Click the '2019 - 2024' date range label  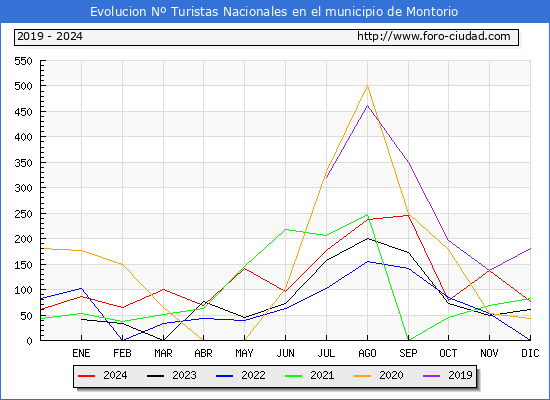coord(50,36)
